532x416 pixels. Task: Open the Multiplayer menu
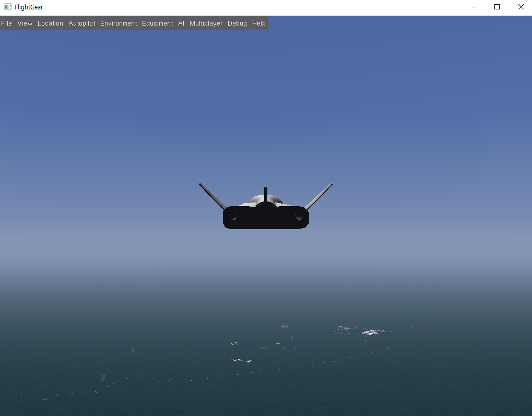coord(206,23)
